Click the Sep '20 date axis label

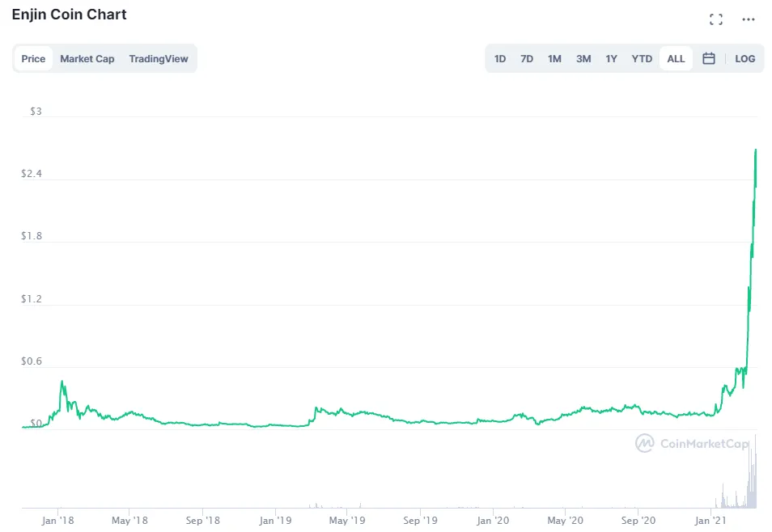click(x=638, y=520)
